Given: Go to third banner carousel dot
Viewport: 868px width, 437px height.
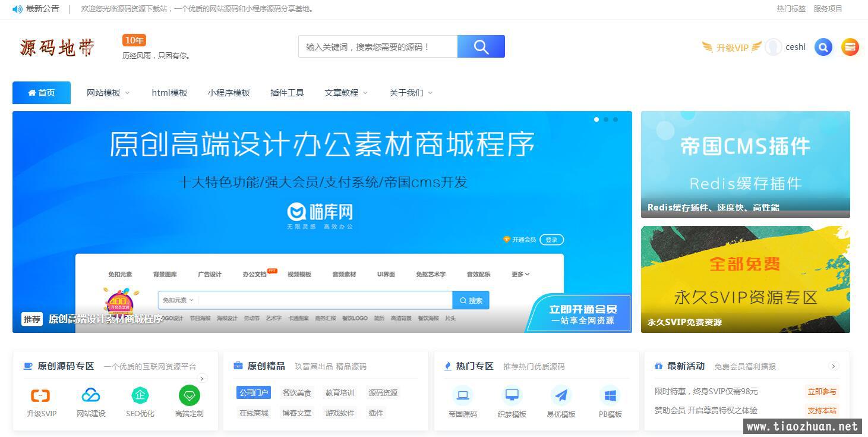Looking at the screenshot, I should click(616, 120).
